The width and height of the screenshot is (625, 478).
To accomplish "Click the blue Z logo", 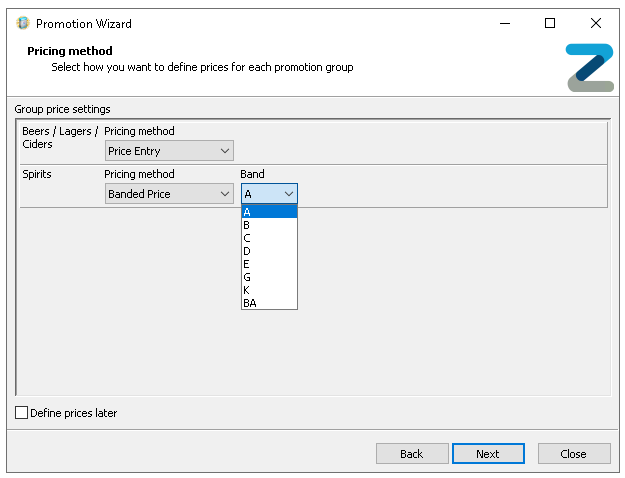I will 589,68.
